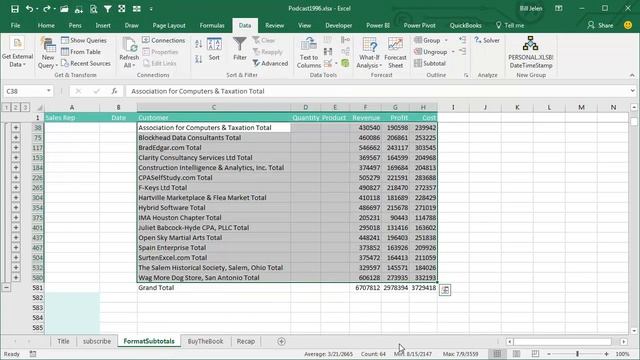
Task: Open What-If Analysis menu
Action: 369,53
